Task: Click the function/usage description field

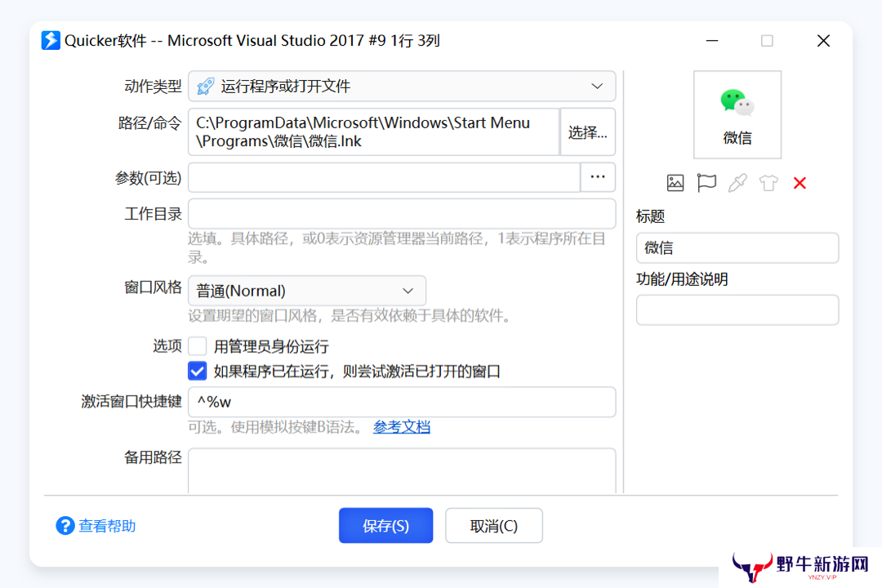Action: click(x=737, y=310)
